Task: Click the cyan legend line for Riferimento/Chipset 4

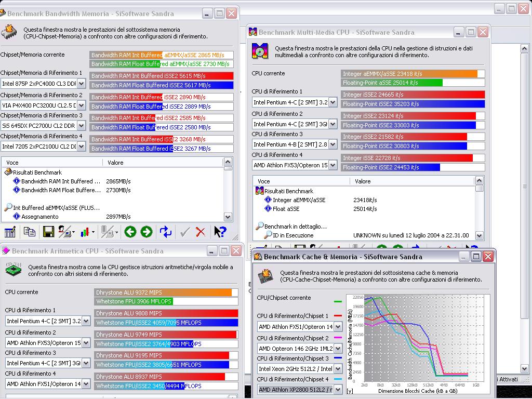Action: point(338,379)
